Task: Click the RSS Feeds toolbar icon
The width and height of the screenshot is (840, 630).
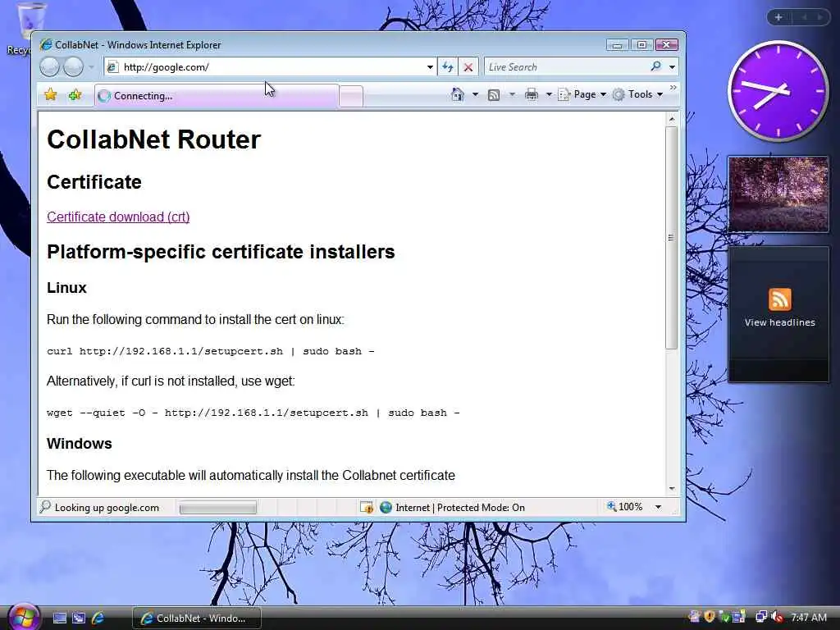Action: (493, 95)
